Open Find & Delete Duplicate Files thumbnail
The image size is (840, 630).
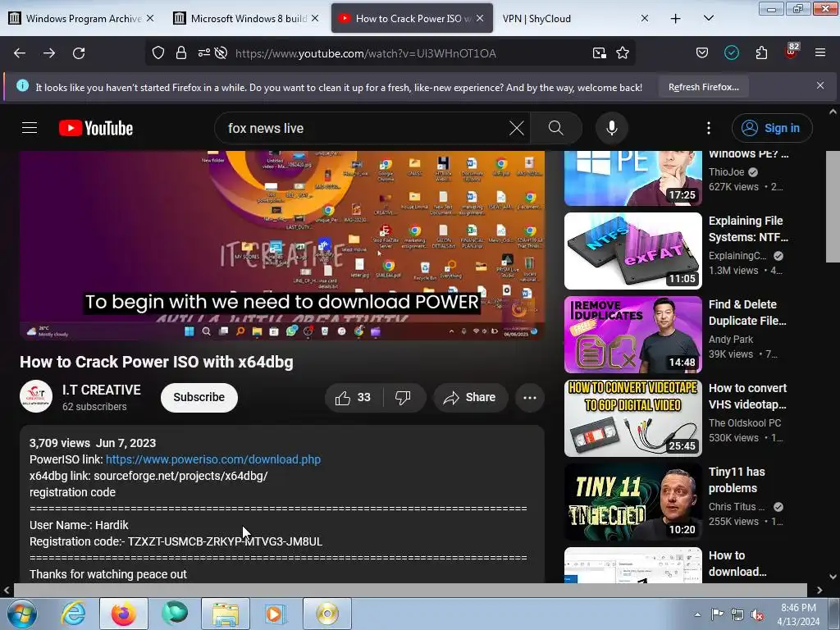633,335
